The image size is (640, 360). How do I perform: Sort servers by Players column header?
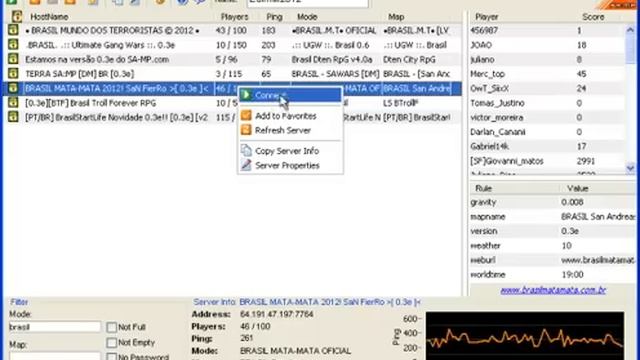[234, 17]
